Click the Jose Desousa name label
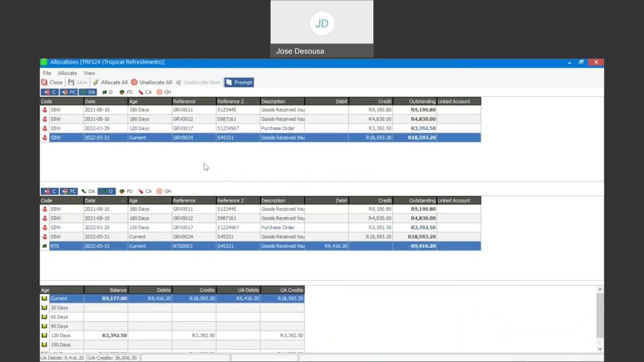The width and height of the screenshot is (644, 362). 300,51
